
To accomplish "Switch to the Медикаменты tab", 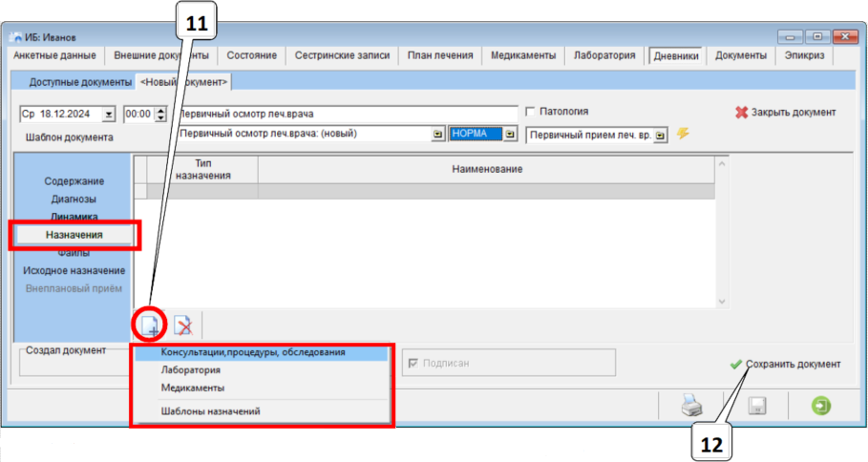I will point(522,56).
